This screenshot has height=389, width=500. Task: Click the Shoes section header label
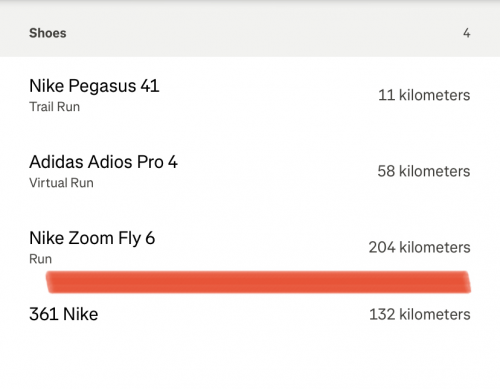pyautogui.click(x=48, y=33)
